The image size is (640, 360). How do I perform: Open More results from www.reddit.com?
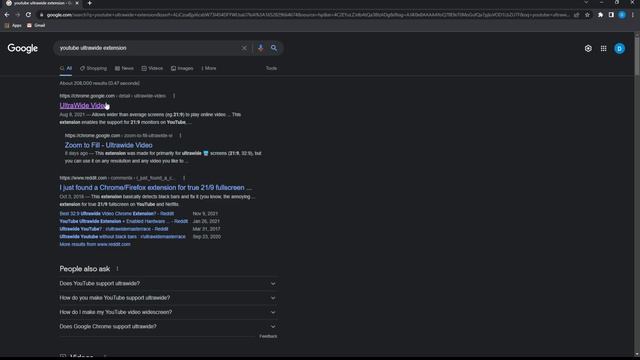click(95, 244)
